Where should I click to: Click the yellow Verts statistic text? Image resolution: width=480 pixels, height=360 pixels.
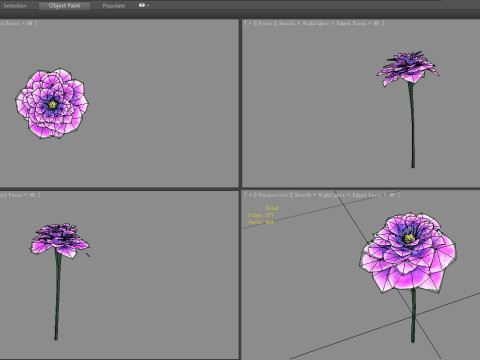click(x=261, y=222)
